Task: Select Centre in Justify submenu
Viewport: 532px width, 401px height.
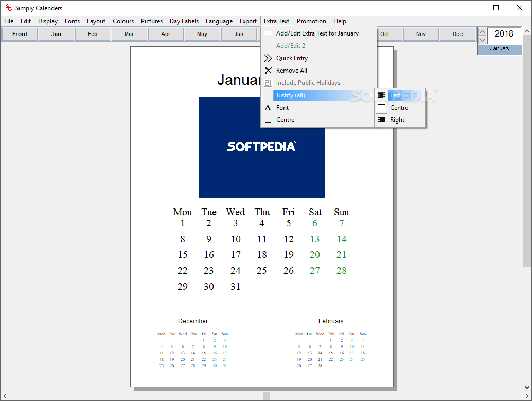Action: coord(400,108)
